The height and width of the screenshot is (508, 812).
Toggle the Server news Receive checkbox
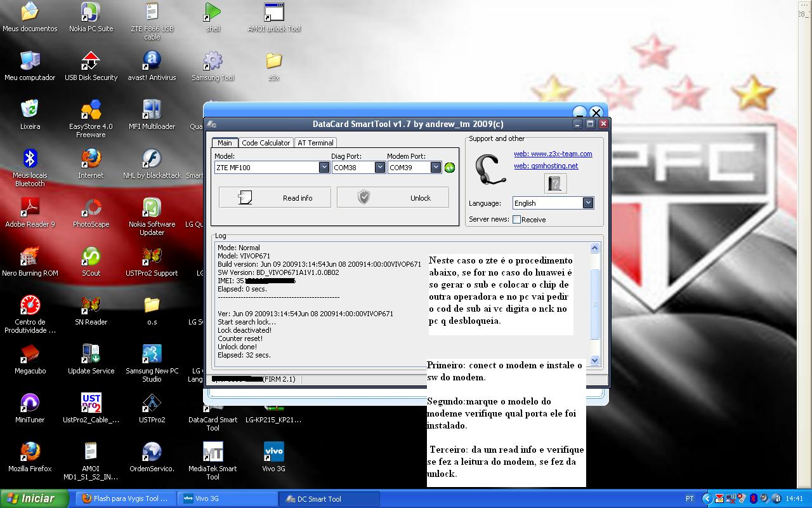(516, 220)
